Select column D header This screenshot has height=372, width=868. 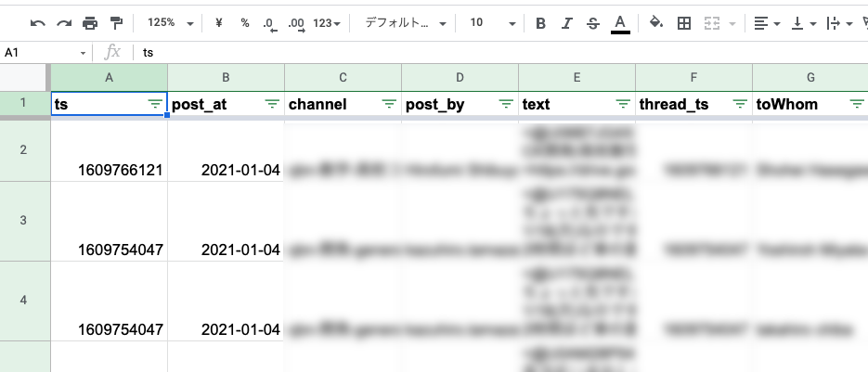pos(460,78)
